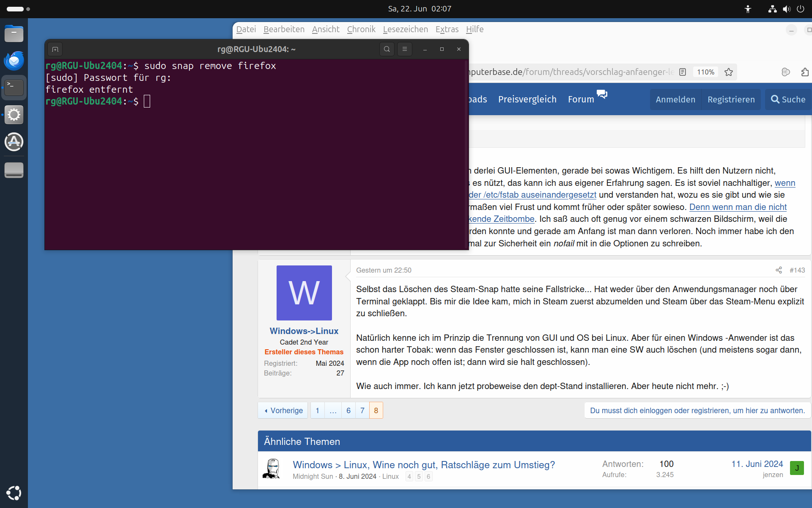Click the 110% zoom level indicator
Screen dimensions: 812x508
(x=705, y=72)
